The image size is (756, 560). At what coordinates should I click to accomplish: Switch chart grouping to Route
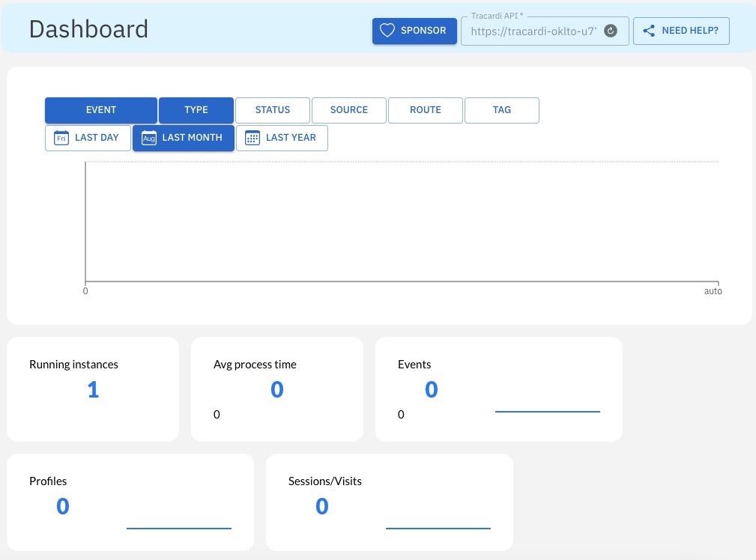coord(426,110)
